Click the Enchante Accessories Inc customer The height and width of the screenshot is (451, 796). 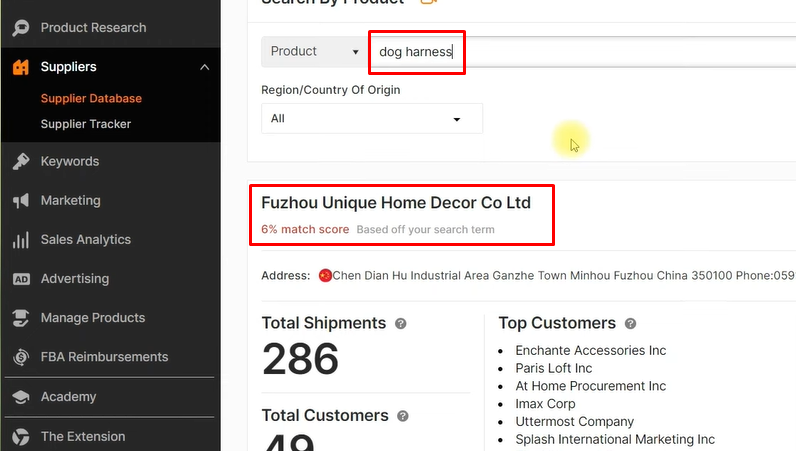click(x=590, y=350)
